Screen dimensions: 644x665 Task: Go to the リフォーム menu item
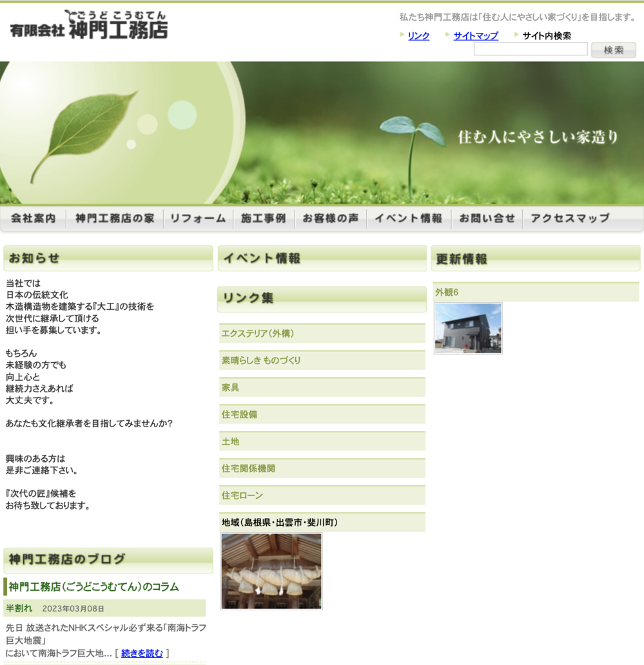coord(198,218)
